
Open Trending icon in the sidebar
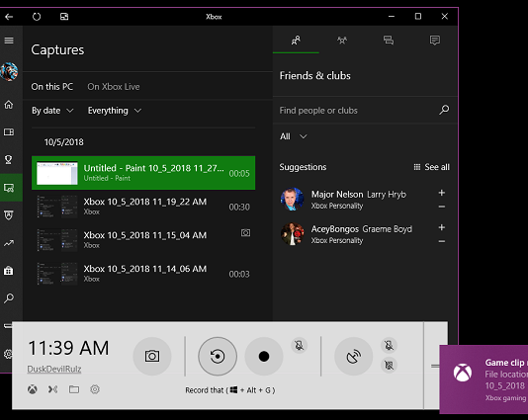[x=9, y=243]
